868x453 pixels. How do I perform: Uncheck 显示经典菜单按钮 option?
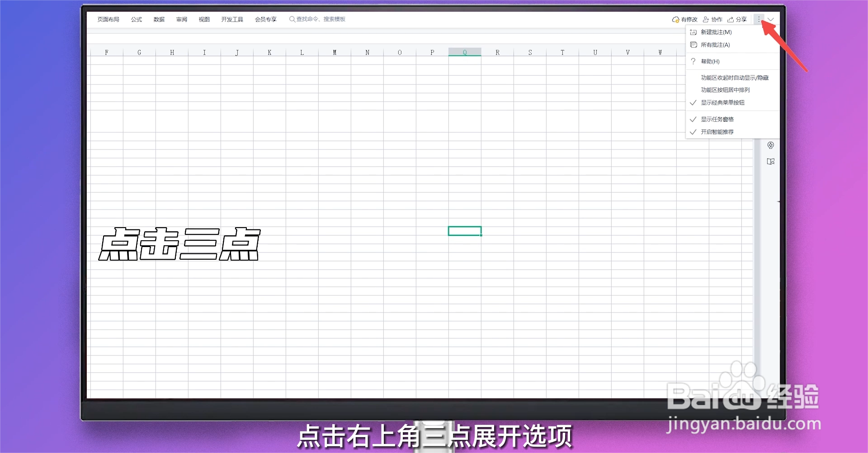[732, 103]
